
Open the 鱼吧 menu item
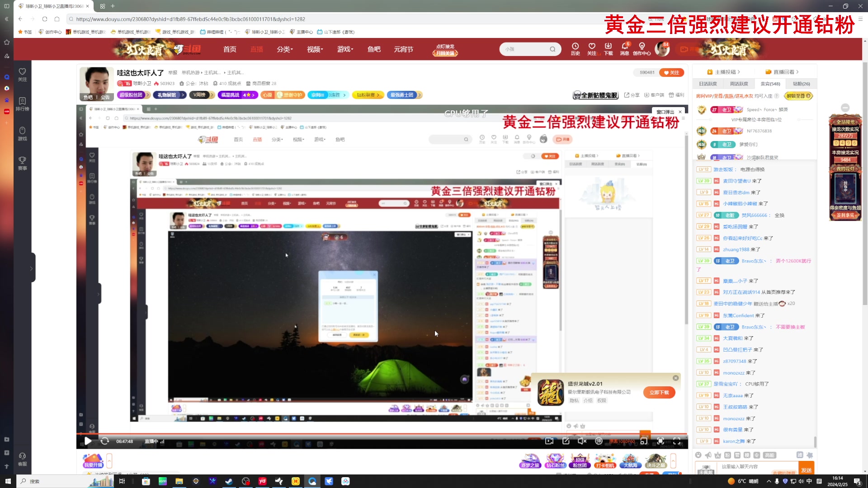pos(373,49)
